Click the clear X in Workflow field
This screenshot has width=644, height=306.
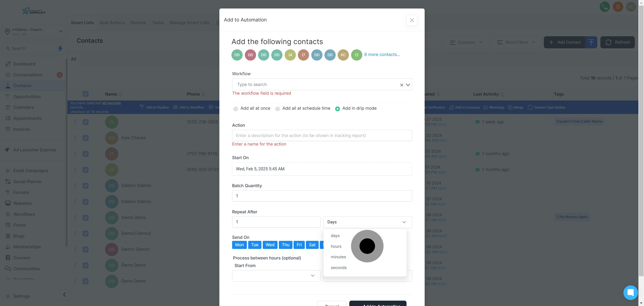[x=402, y=85]
